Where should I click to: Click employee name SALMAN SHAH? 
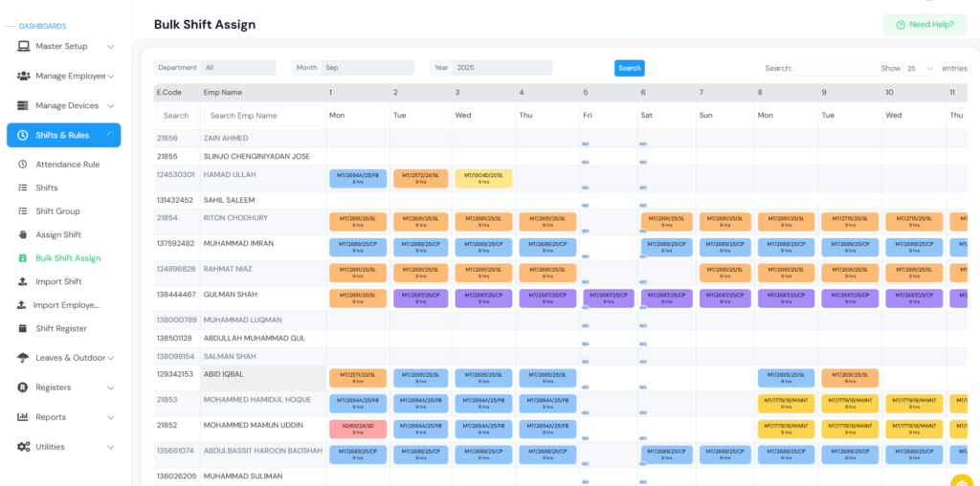[230, 356]
